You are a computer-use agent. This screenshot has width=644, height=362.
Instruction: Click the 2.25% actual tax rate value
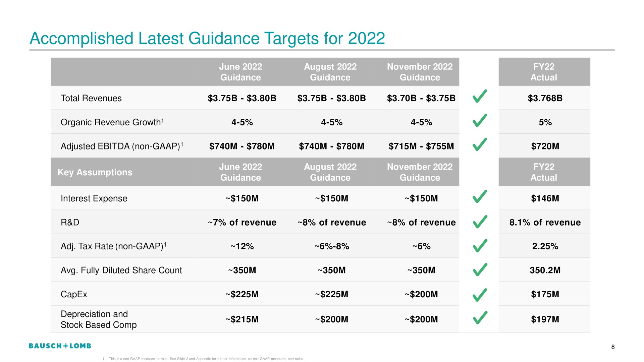coord(545,246)
